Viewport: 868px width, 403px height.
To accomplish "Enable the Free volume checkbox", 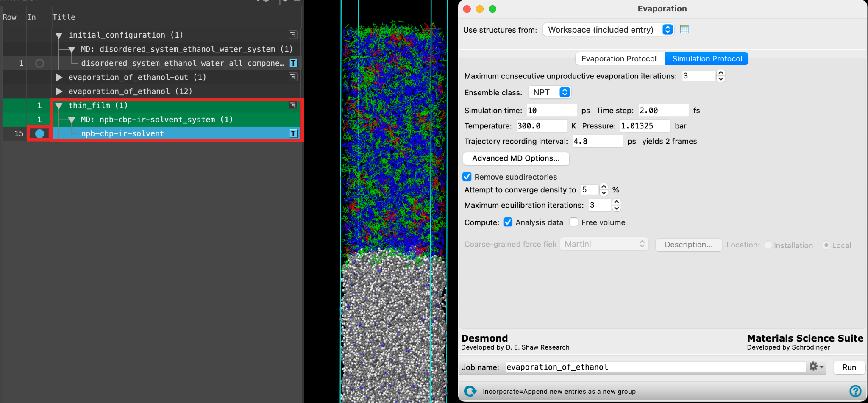I will (x=574, y=222).
